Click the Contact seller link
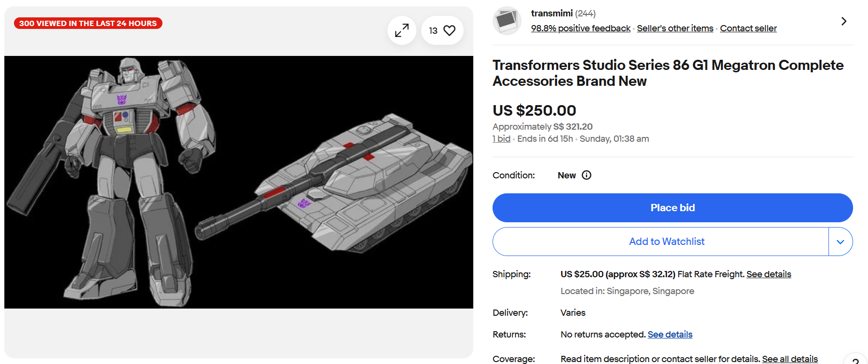Screen dimensions: 868x364 (748, 28)
